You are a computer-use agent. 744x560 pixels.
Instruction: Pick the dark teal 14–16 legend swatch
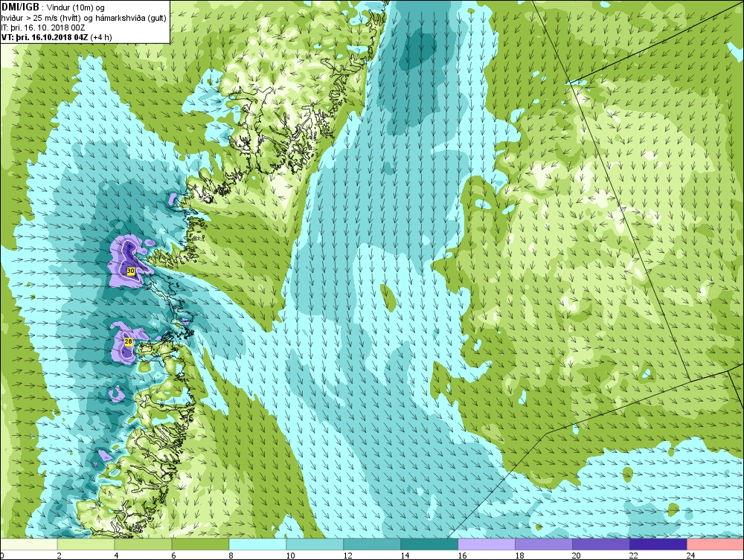[x=429, y=544]
